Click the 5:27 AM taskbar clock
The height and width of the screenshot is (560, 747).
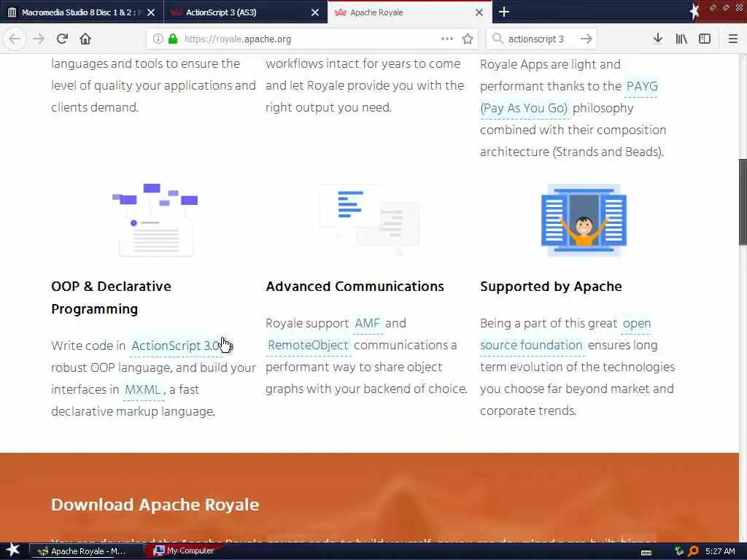[720, 551]
